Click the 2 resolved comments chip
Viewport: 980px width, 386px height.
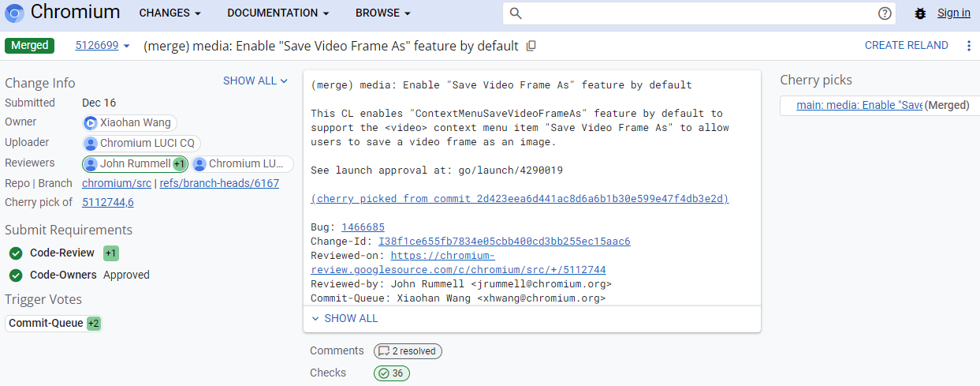[408, 351]
